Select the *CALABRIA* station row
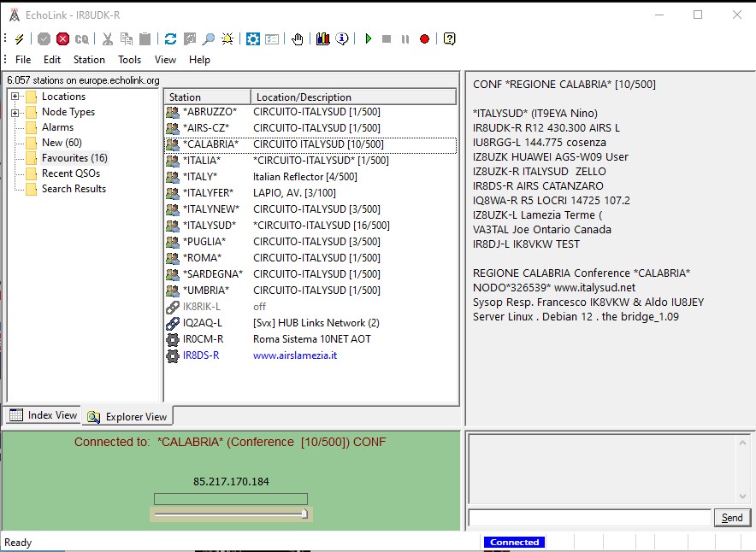Viewport: 756px width, 552px height. tap(310, 144)
